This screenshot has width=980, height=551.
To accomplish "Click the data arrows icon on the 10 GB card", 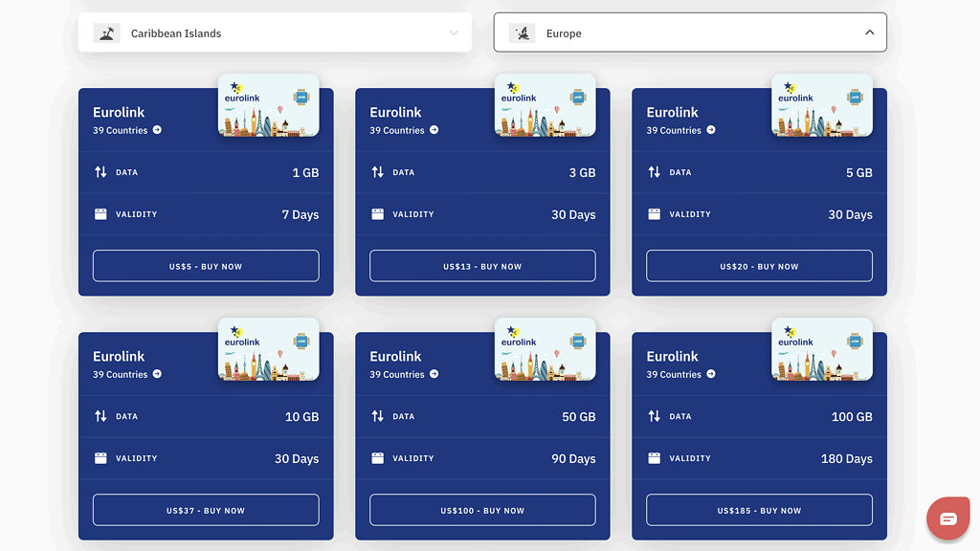I will coord(100,416).
